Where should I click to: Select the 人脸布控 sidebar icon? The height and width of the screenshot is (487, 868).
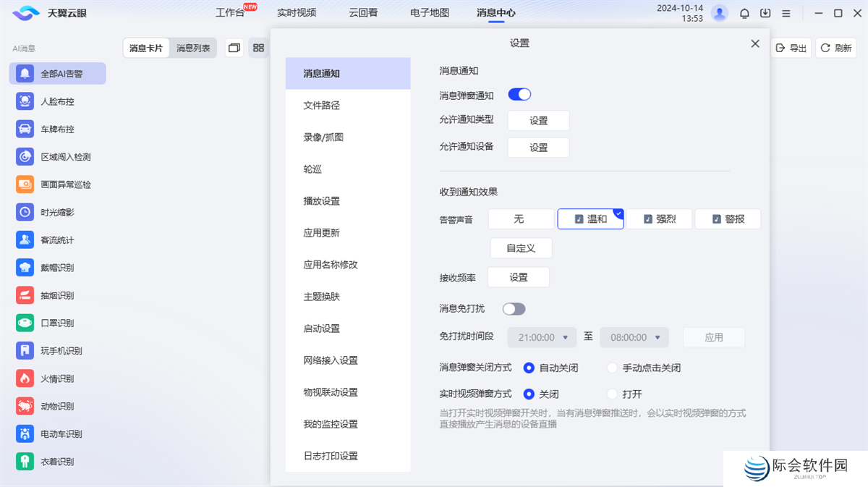(x=24, y=101)
